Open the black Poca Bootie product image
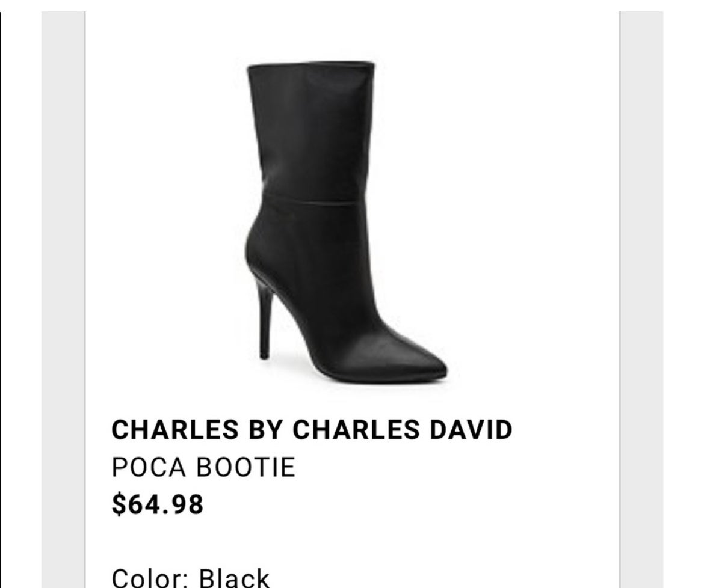Image resolution: width=704 pixels, height=588 pixels. (346, 222)
